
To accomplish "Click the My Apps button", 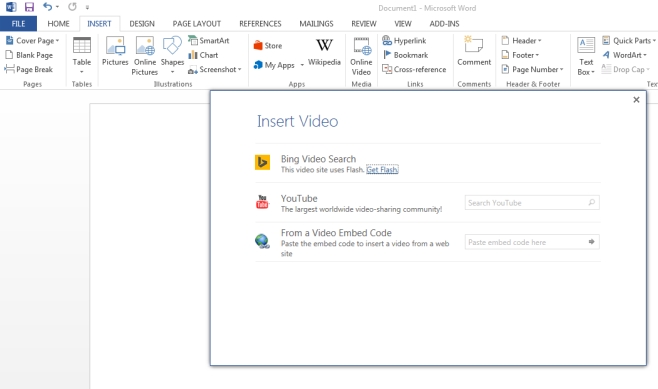I will [x=275, y=65].
